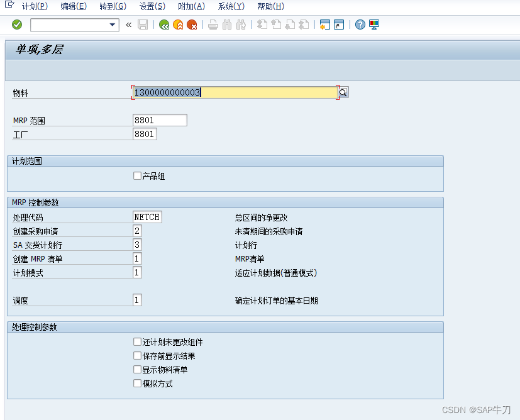Enable 还计划未更改组件 checkbox
Screen dimensions: 520x420
click(137, 342)
